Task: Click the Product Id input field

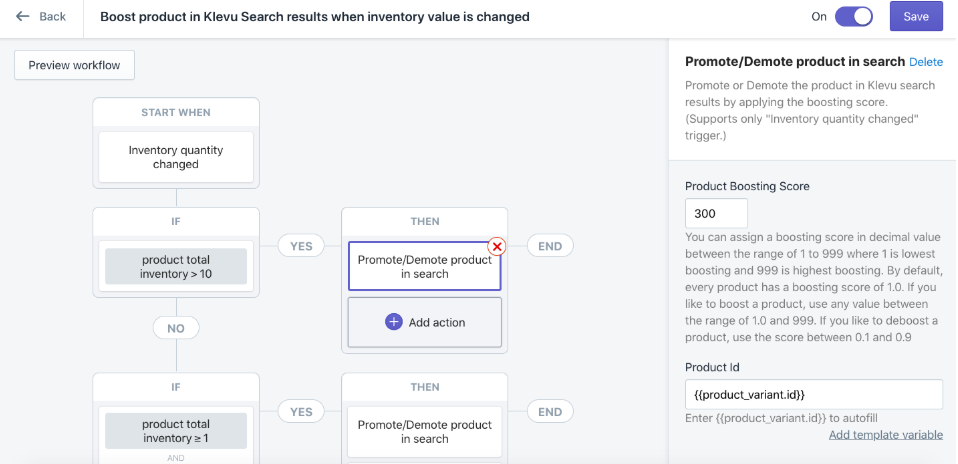Action: (x=814, y=394)
